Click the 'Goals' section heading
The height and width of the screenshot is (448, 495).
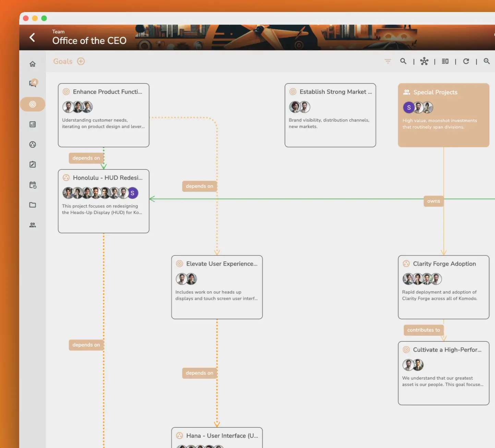click(63, 61)
